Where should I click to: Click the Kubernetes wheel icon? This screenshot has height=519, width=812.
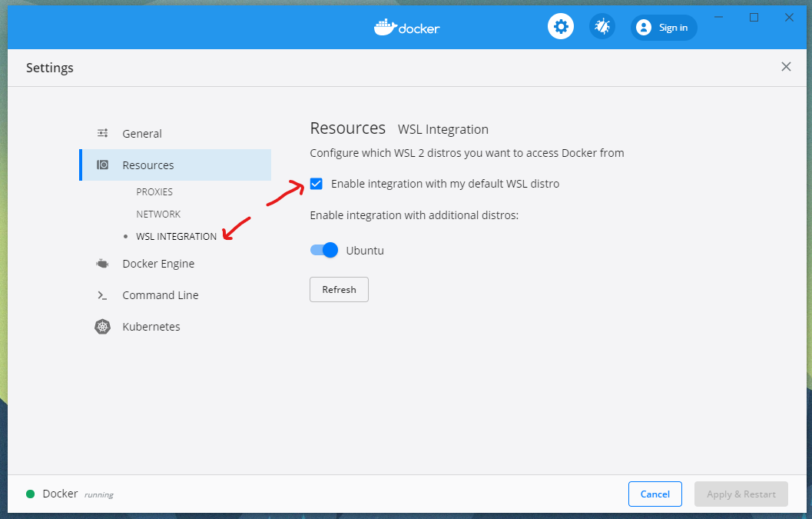[x=102, y=327]
